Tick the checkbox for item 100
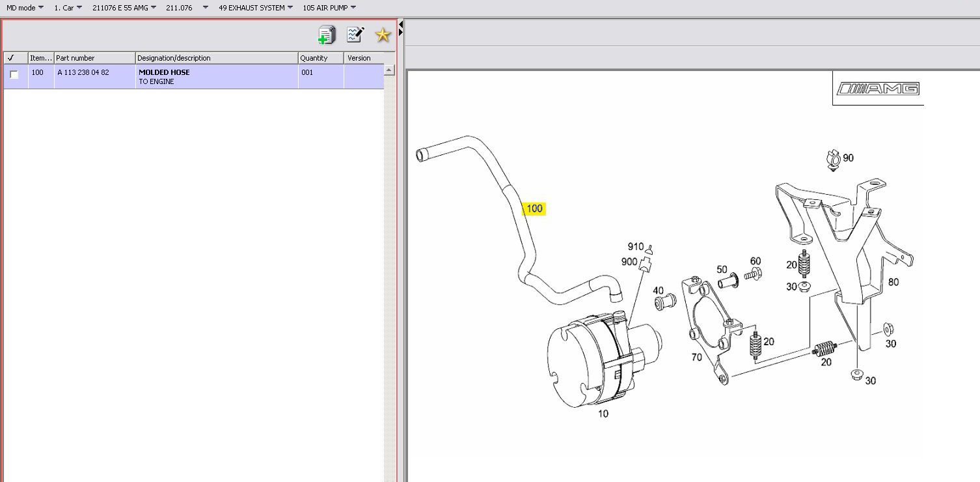Viewport: 980px width, 482px height. click(14, 74)
